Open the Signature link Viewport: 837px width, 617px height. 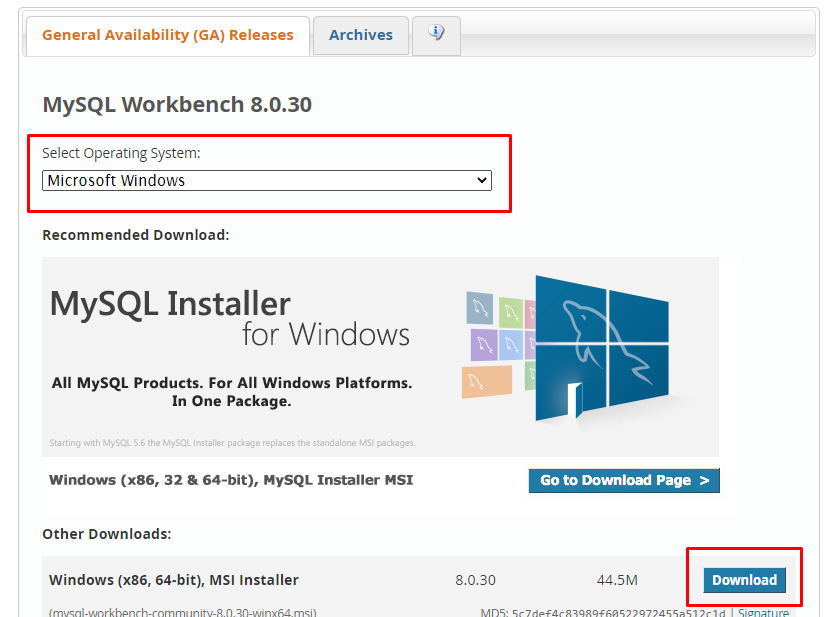click(x=763, y=612)
